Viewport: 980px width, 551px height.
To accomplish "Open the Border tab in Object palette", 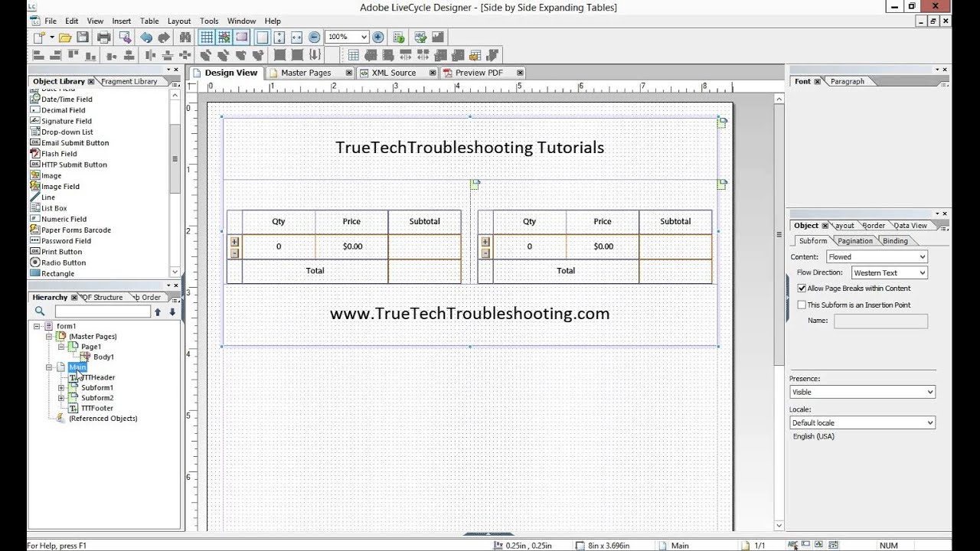I will coord(874,225).
